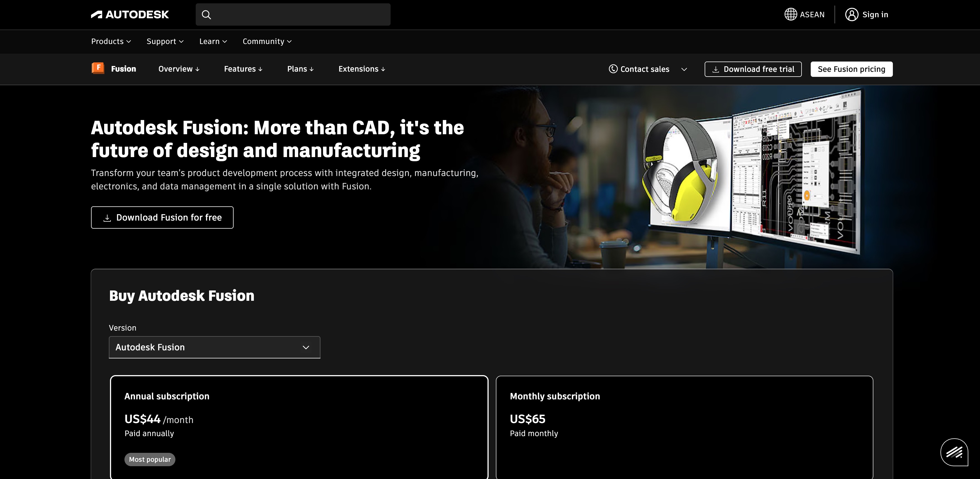Screen dimensions: 980x479
Task: Expand the Products menu
Action: click(x=111, y=41)
